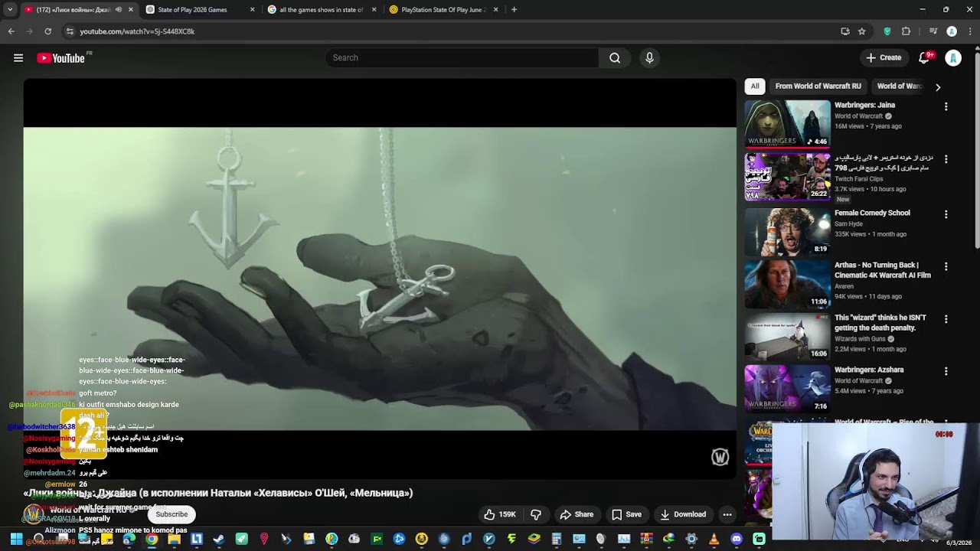Screen dimensions: 980x551
Task: Click the search magnifier button
Action: (x=615, y=57)
